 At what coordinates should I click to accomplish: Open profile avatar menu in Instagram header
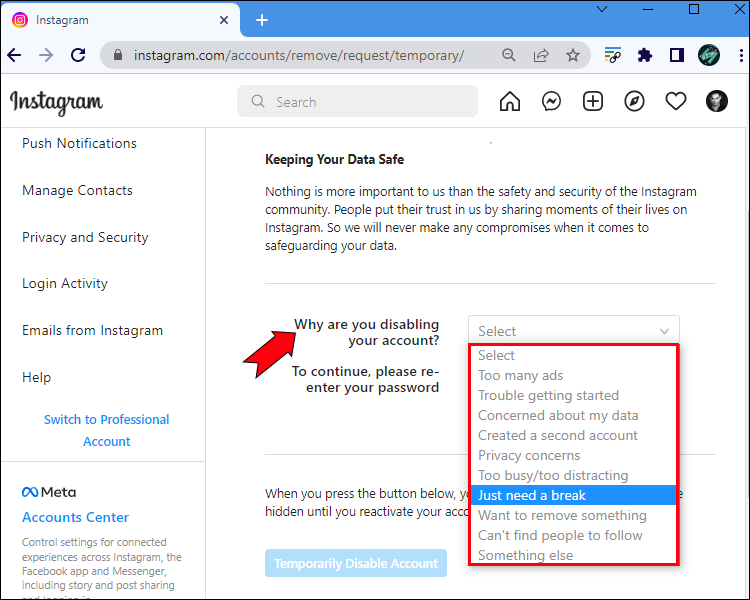click(717, 101)
